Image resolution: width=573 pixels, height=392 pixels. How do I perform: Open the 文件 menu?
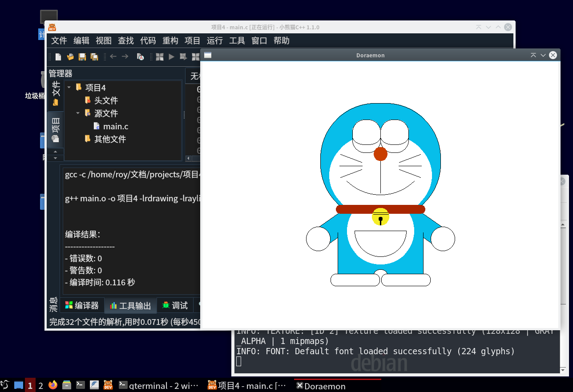pos(59,40)
